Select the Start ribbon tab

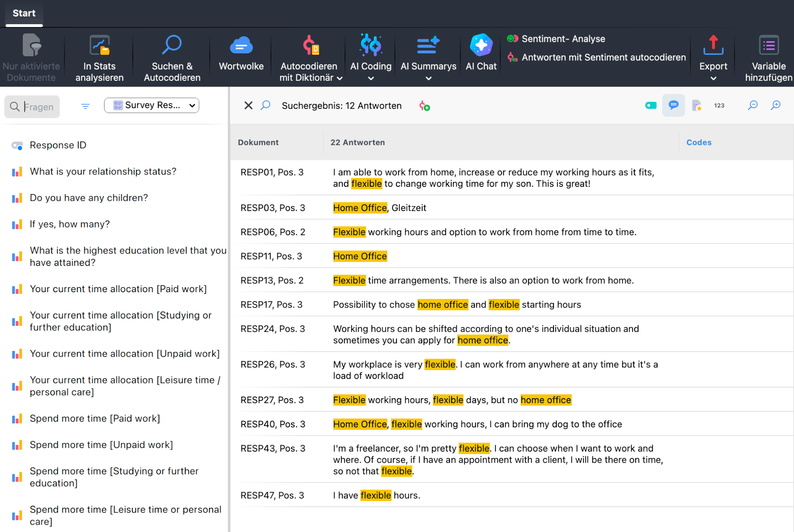(24, 13)
